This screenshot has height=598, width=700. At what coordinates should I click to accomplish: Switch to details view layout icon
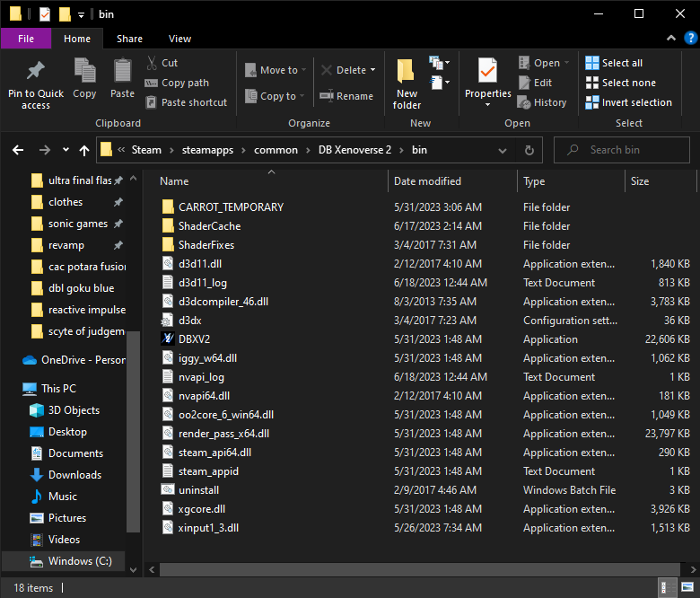coord(669,587)
